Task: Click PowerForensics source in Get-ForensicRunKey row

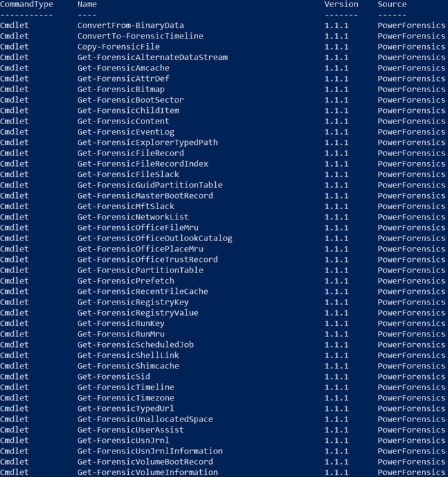Action: click(411, 323)
